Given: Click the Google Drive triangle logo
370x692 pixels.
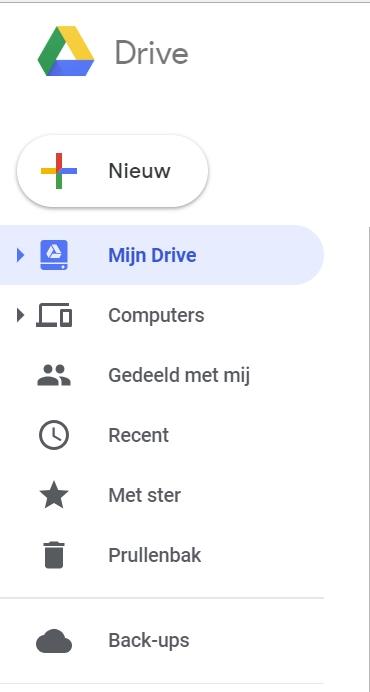Looking at the screenshot, I should tap(66, 51).
